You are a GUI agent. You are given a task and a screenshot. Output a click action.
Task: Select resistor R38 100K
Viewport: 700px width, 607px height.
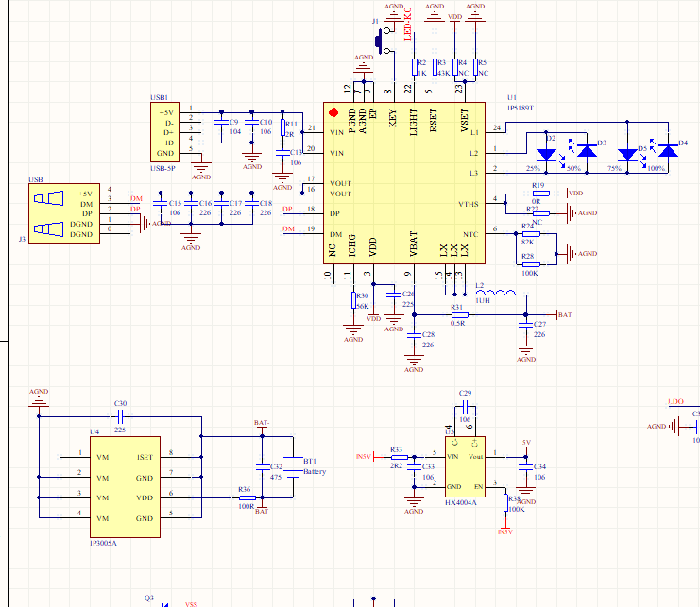[x=505, y=502]
